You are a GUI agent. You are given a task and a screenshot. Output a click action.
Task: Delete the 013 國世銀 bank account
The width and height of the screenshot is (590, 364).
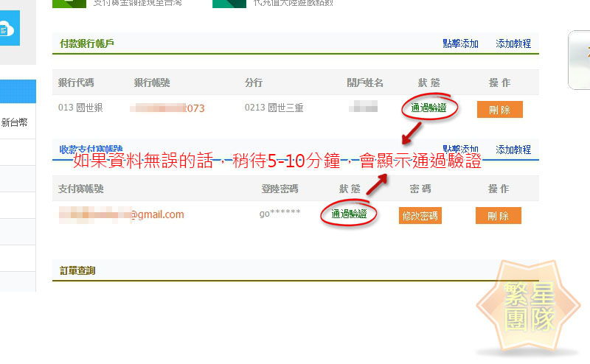coord(499,110)
